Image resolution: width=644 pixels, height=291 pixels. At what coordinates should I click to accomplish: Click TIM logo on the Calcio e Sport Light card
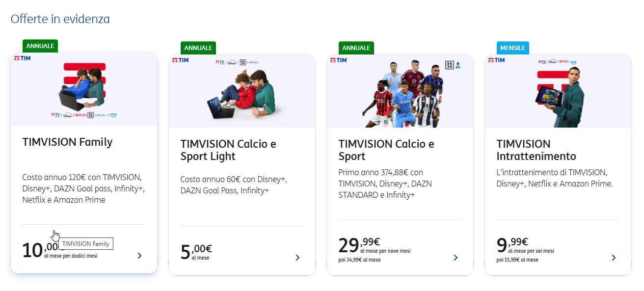point(180,60)
